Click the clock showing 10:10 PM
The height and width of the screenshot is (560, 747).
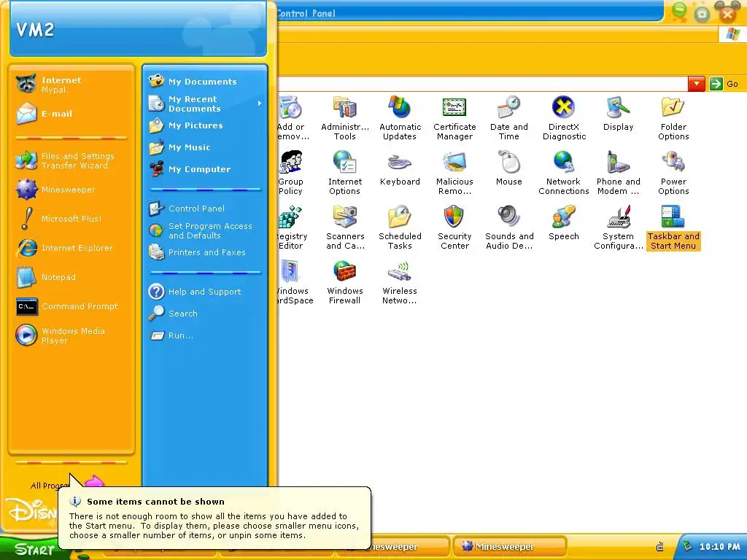click(x=719, y=547)
